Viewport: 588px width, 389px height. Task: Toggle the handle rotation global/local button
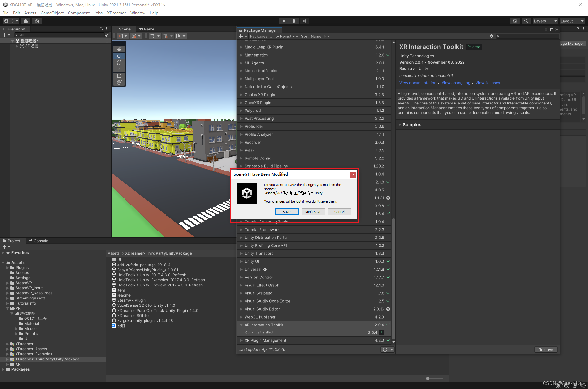[136, 36]
